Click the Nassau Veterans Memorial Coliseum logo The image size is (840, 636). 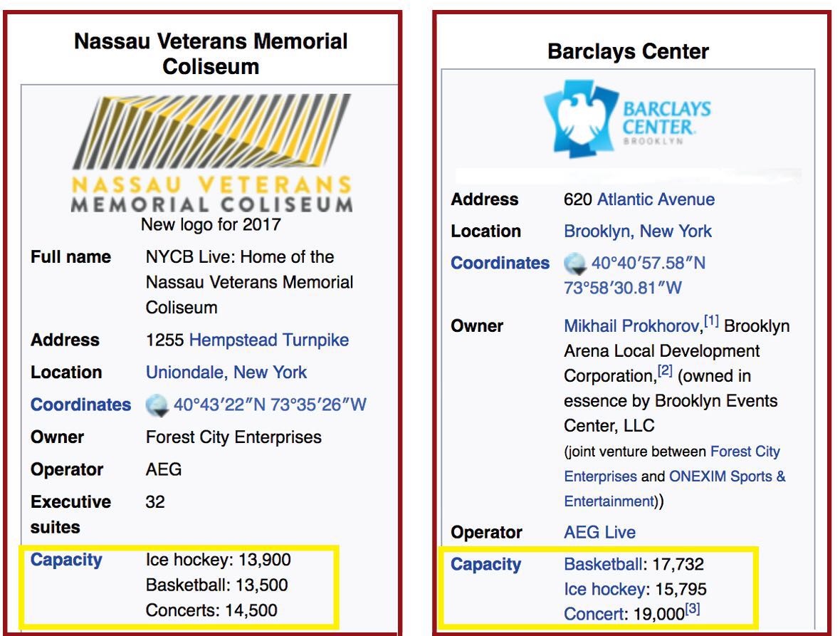pos(211,152)
